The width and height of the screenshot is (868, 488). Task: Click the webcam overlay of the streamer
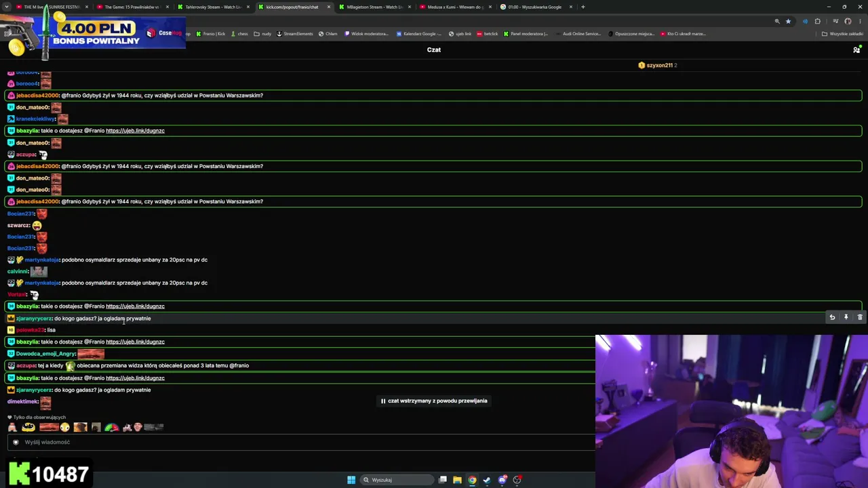click(x=732, y=411)
